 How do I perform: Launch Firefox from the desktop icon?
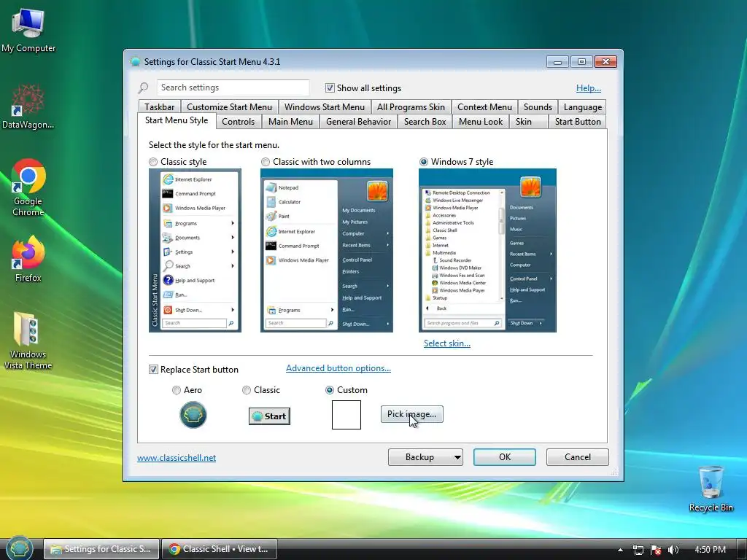[x=28, y=259]
